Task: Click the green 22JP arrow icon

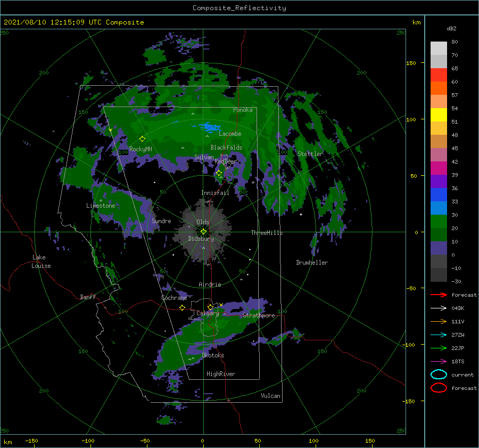Action: [x=439, y=348]
